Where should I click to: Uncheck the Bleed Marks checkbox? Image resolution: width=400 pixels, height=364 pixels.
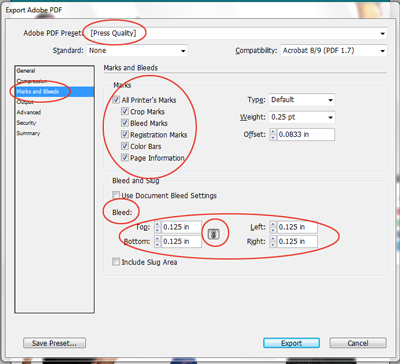pos(125,123)
